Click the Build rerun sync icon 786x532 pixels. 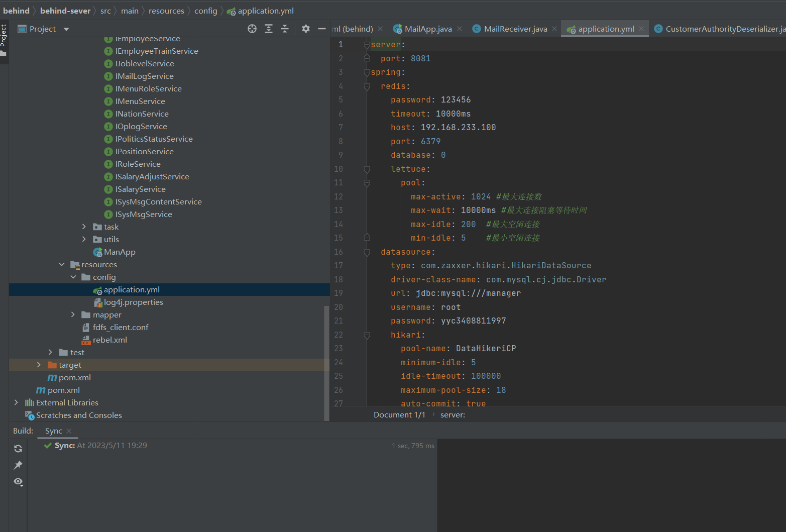(18, 449)
